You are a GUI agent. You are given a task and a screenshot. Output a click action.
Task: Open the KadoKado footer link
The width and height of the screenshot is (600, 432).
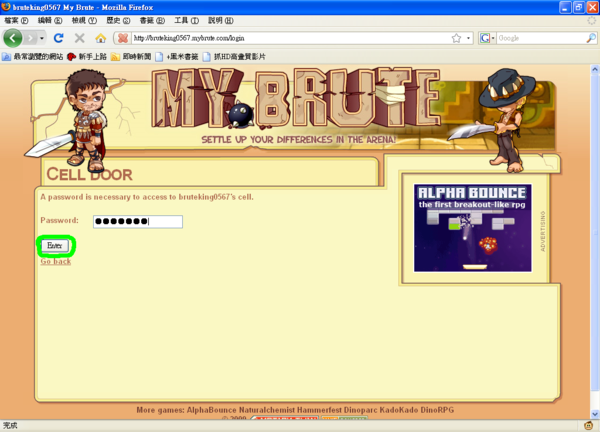tap(399, 410)
